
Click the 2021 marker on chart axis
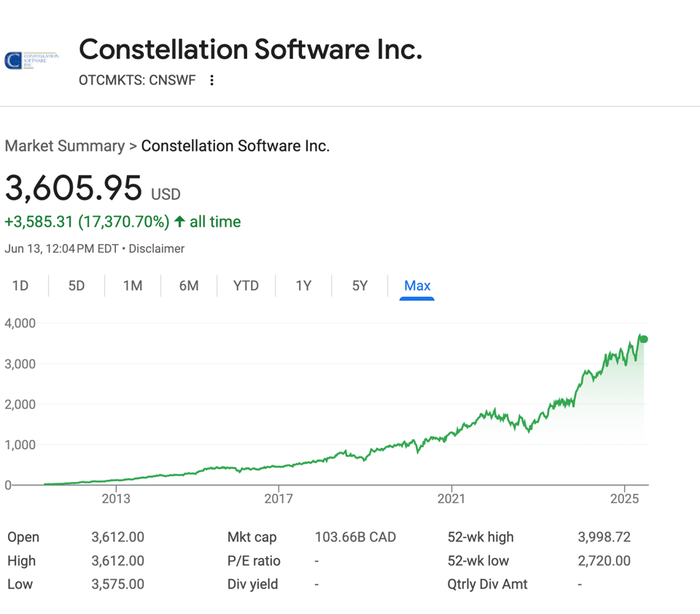click(451, 499)
